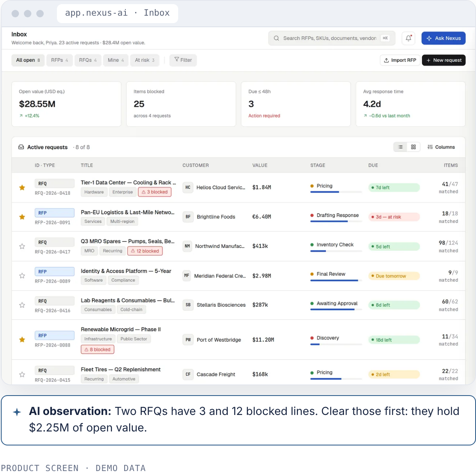Open the Ask Nexus assistant
Image resolution: width=476 pixels, height=476 pixels.
click(x=443, y=38)
